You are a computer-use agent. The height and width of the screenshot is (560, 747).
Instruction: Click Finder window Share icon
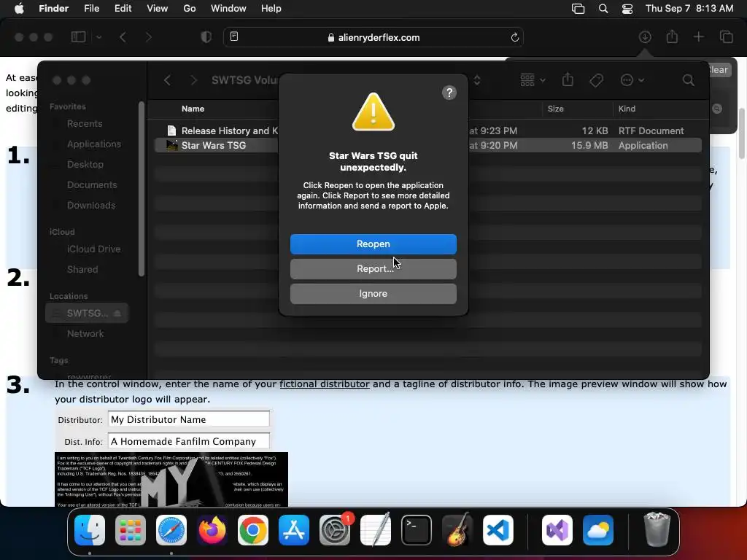[568, 79]
